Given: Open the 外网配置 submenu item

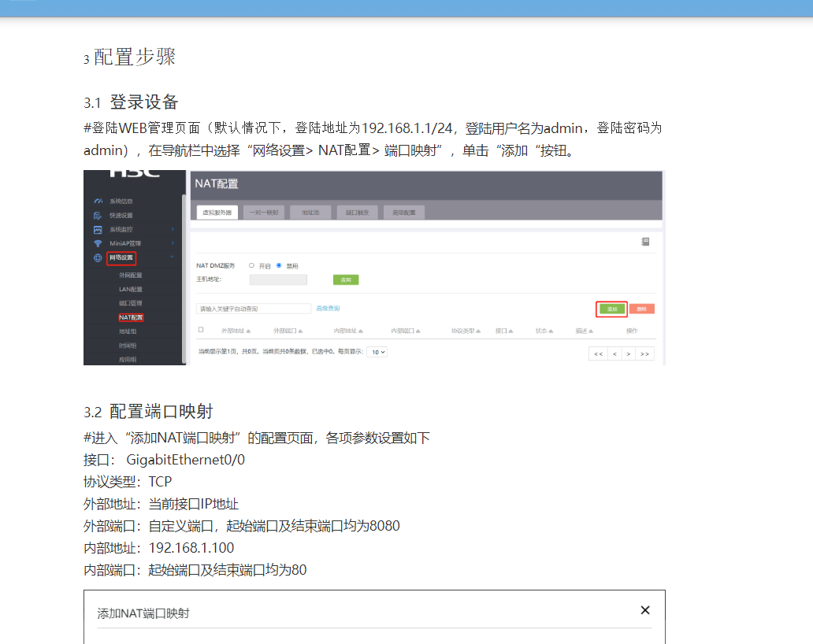Looking at the screenshot, I should click(x=130, y=275).
